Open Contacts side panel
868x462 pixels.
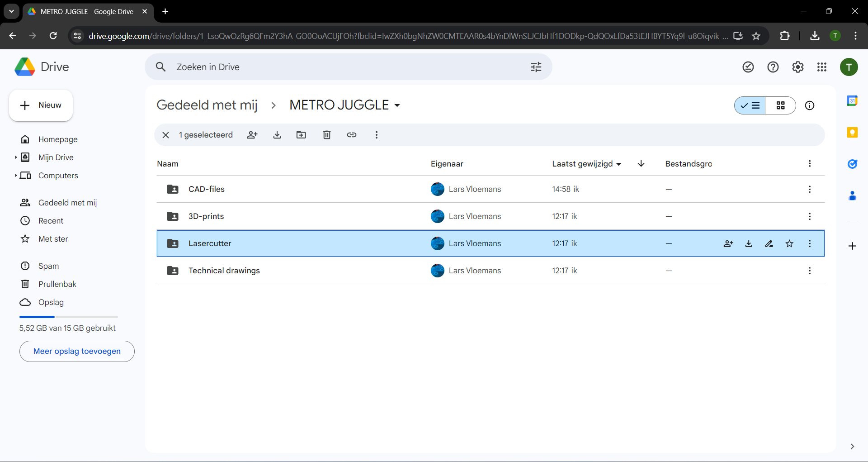coord(852,195)
